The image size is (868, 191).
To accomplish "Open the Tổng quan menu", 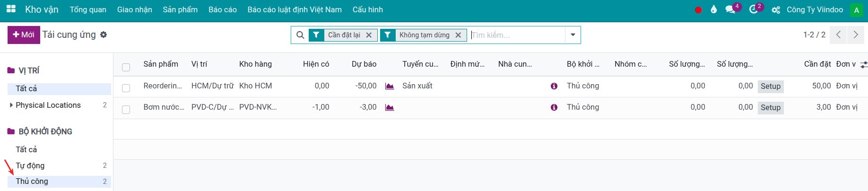I will (x=88, y=9).
